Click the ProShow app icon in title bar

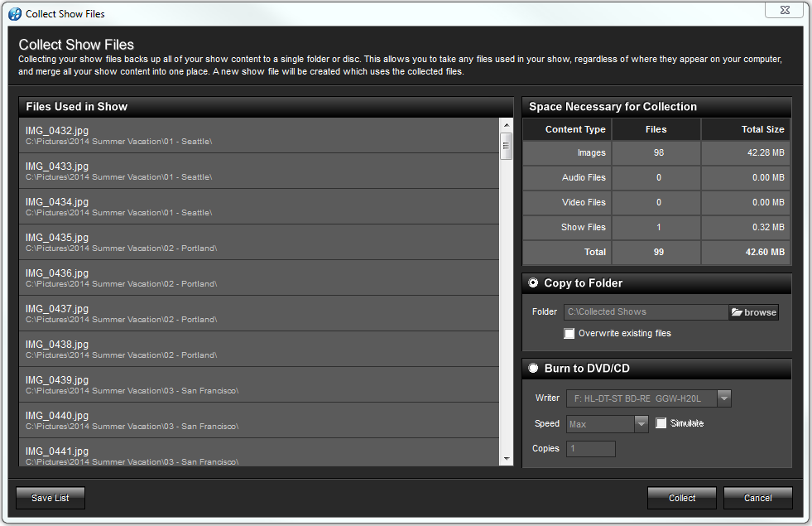pos(15,13)
